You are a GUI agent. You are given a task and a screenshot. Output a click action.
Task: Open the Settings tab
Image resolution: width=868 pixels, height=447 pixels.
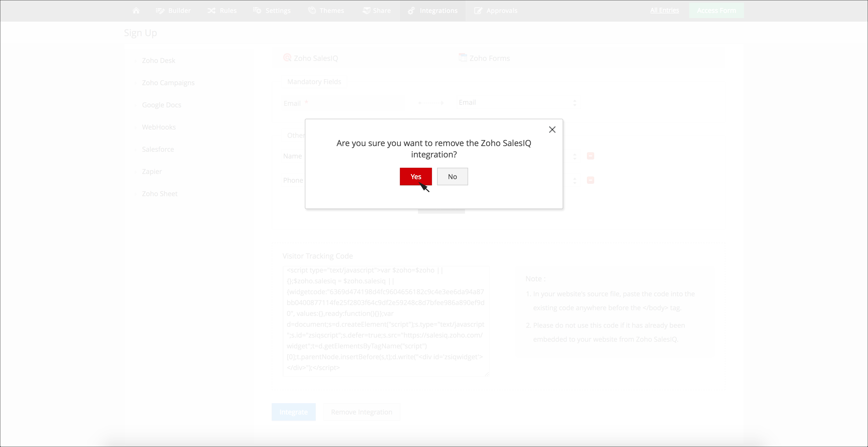272,10
